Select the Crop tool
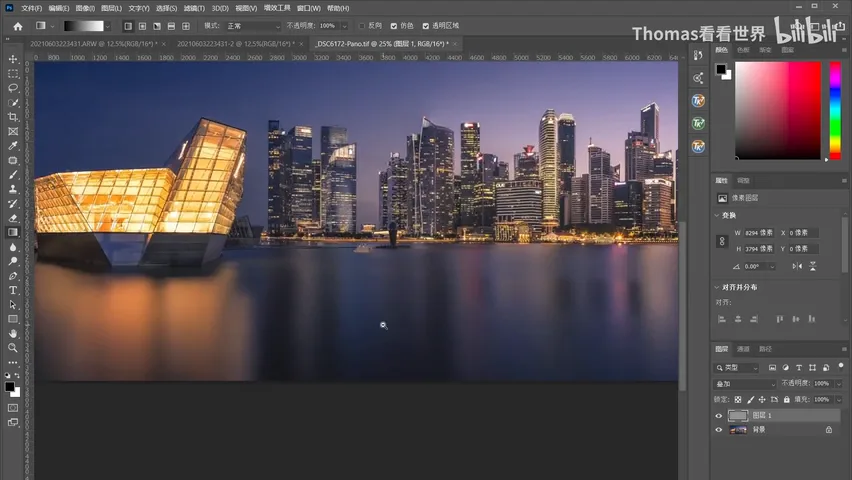This screenshot has height=480, width=852. tap(13, 117)
